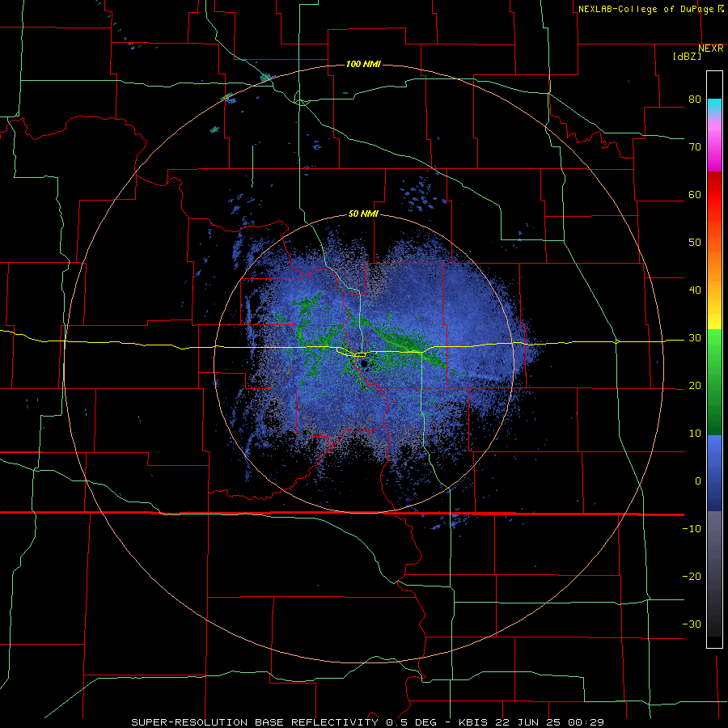
Task: Click the 80 value on dBZ scale
Action: pos(695,99)
